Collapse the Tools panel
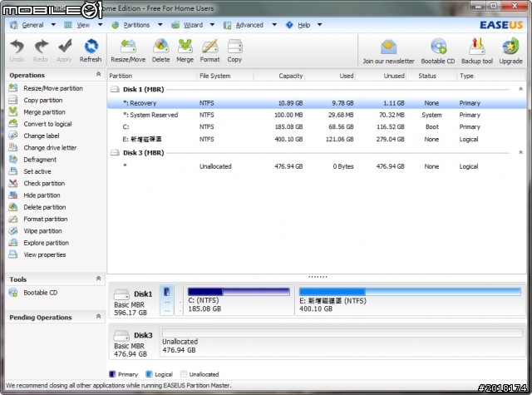Viewport: 532px width, 395px height. (x=98, y=279)
